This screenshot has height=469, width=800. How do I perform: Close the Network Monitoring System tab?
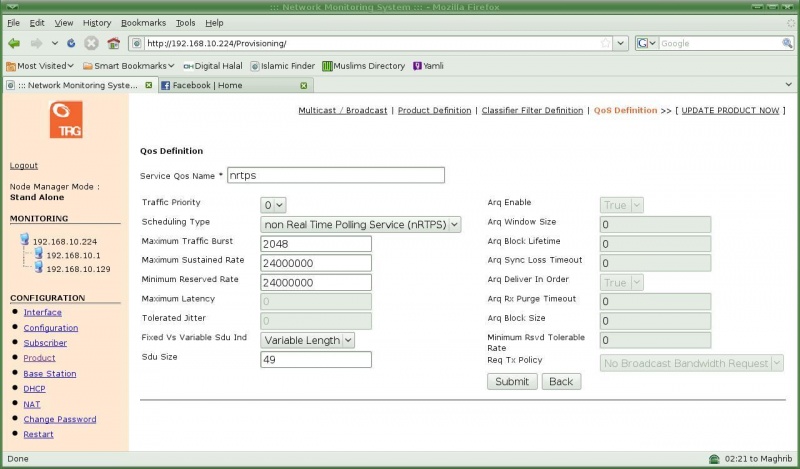click(x=149, y=86)
